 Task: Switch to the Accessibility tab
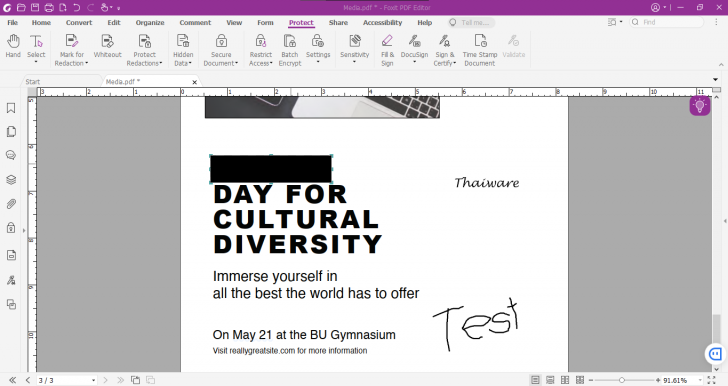[383, 22]
